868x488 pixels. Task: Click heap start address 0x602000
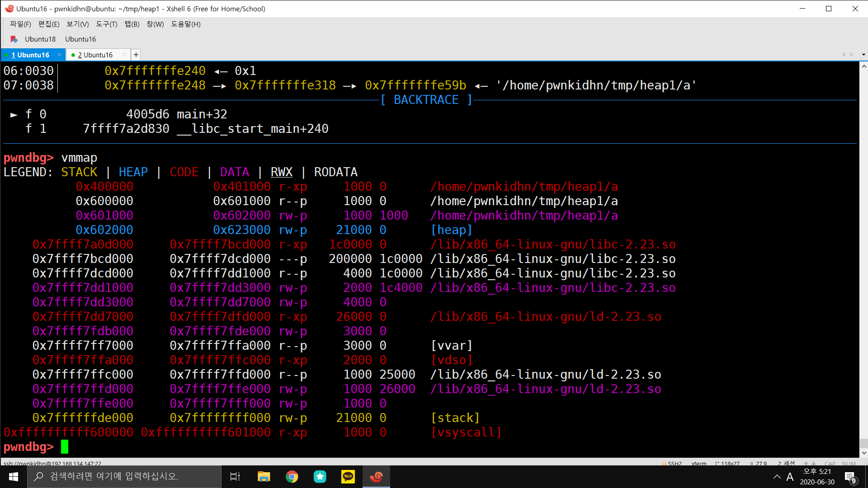pos(104,230)
